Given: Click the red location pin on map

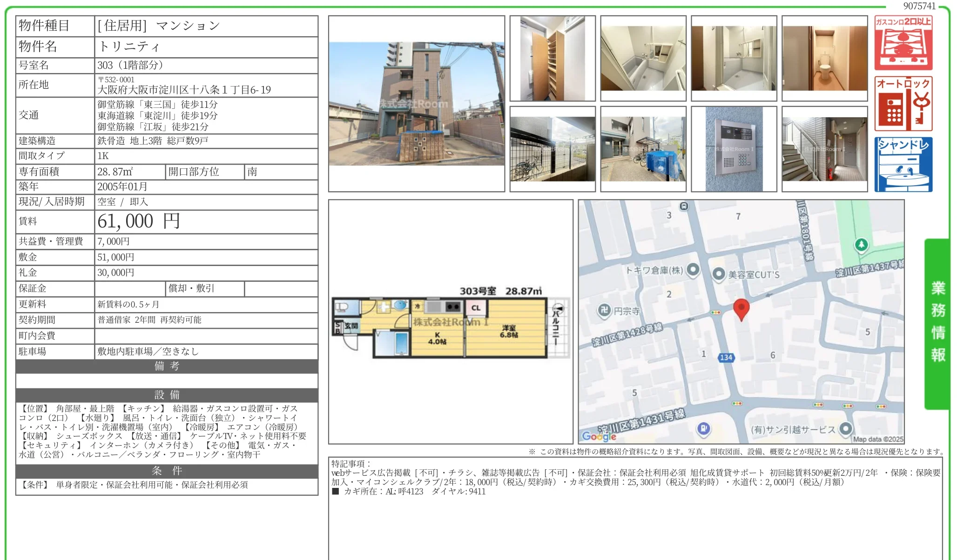Looking at the screenshot, I should click(741, 308).
